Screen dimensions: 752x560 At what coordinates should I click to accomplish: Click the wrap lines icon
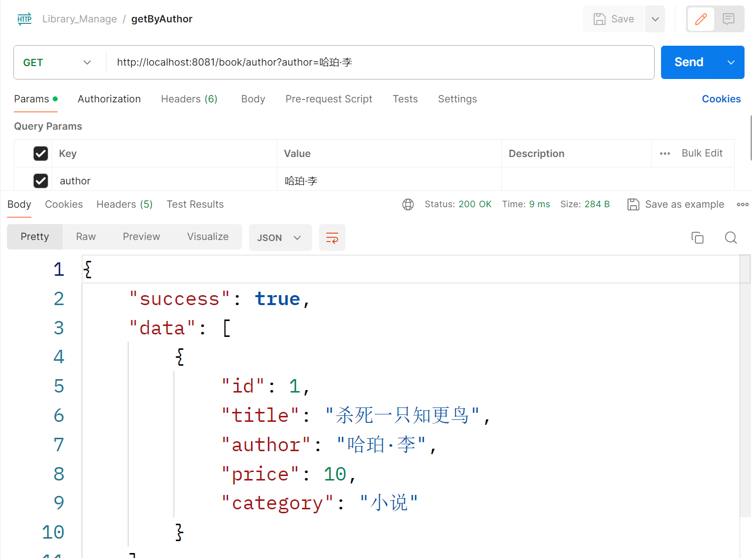[332, 238]
